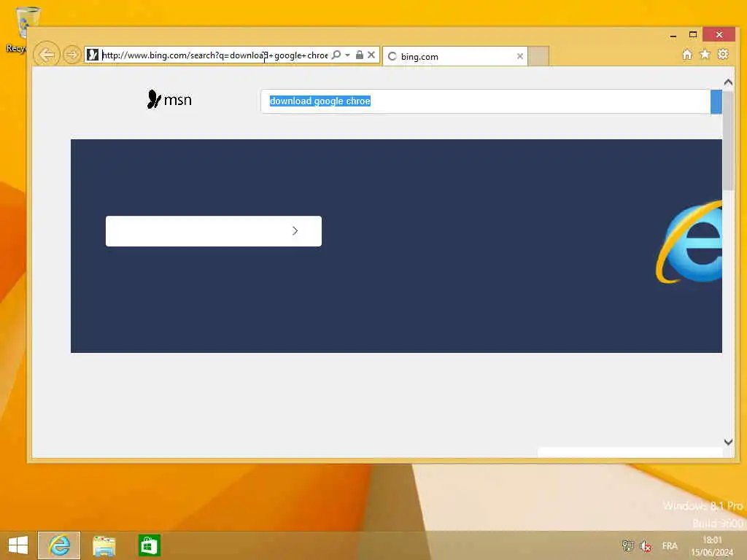Open a new tab with the blank tab button

(x=538, y=56)
